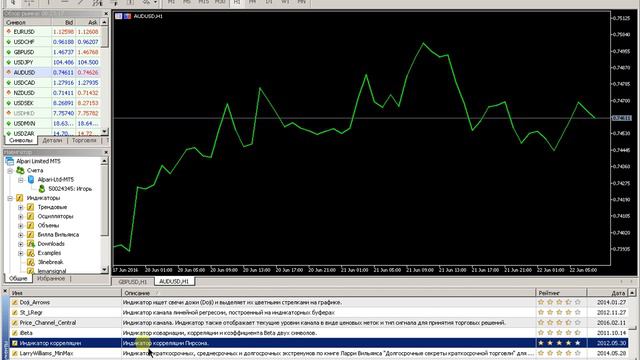The image size is (640, 360).
Task: Expand the Билла Вильямса tree node
Action: pos(21,235)
